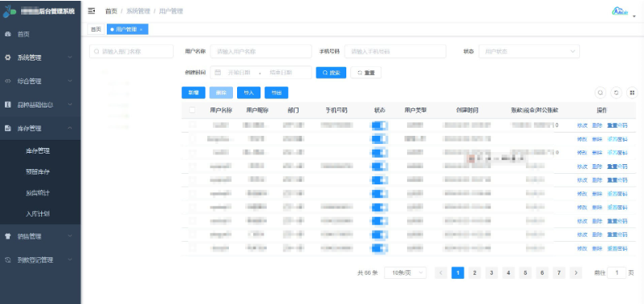Click 首页 in the breadcrumb
Image resolution: width=644 pixels, height=304 pixels.
click(111, 11)
